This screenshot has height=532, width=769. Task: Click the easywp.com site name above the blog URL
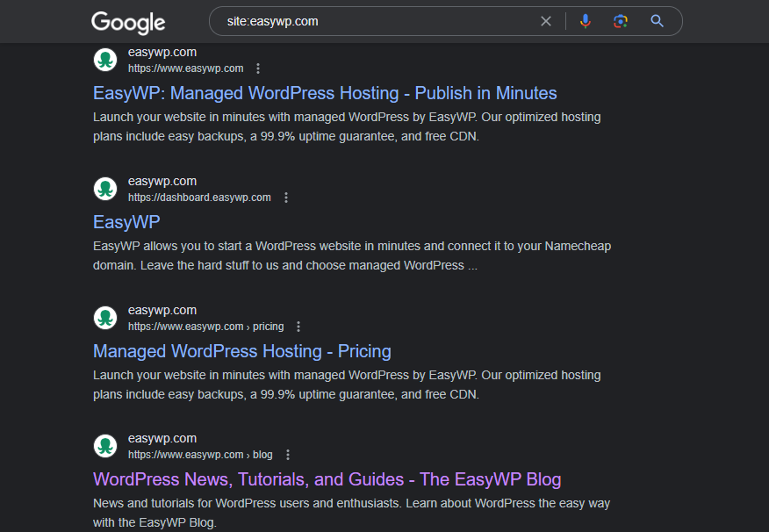[x=162, y=438]
